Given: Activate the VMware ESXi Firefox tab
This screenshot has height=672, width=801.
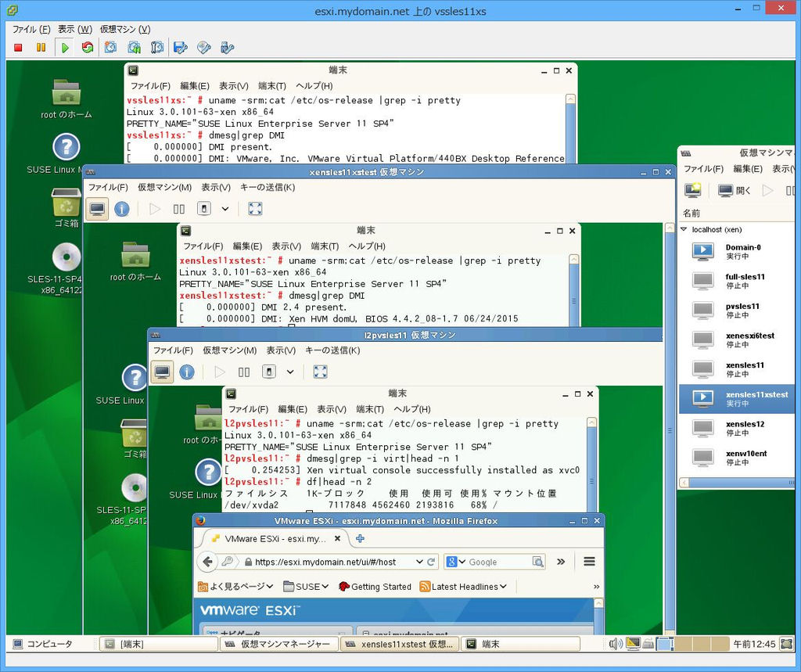Looking at the screenshot, I should [276, 539].
